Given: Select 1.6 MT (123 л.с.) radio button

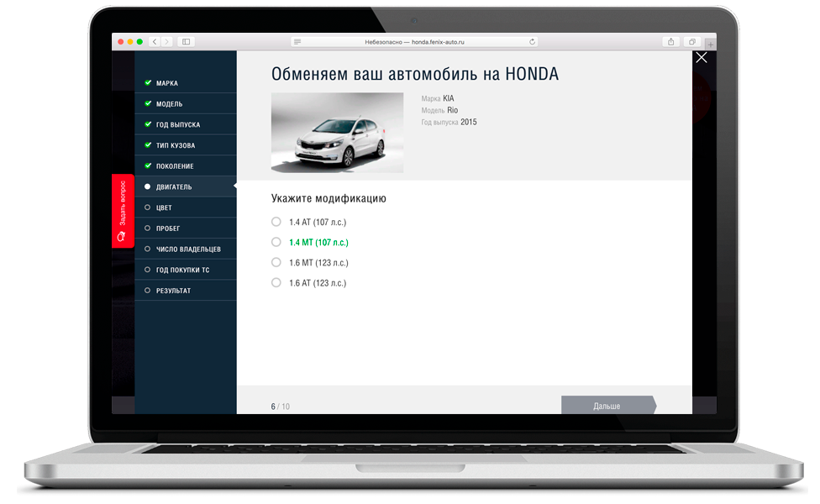Looking at the screenshot, I should [276, 262].
